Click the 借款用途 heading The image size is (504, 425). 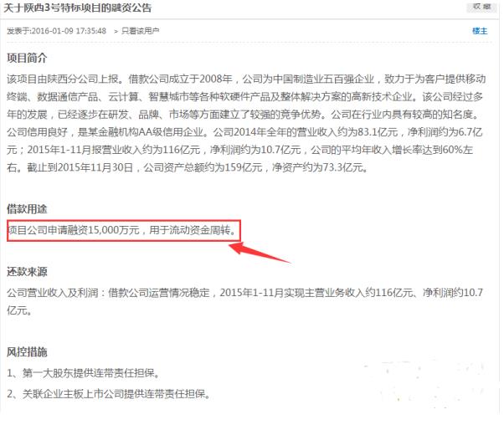(x=27, y=209)
